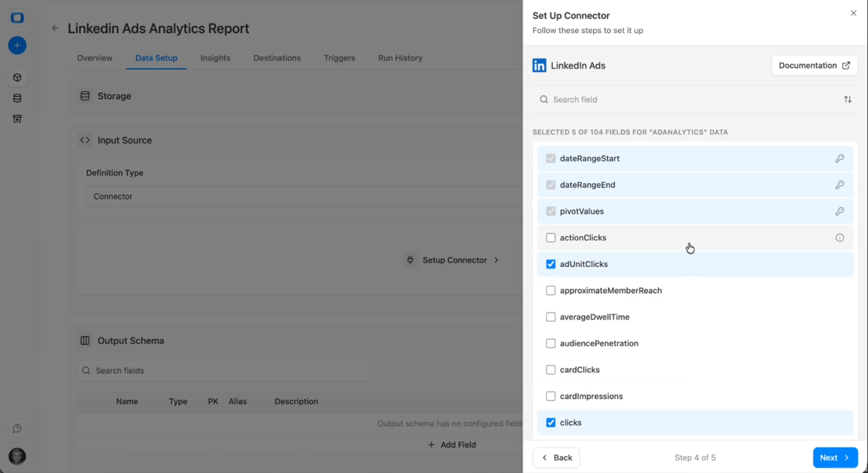Toggle the dateRangeStart checkbox
This screenshot has height=473, width=868.
pyautogui.click(x=551, y=158)
